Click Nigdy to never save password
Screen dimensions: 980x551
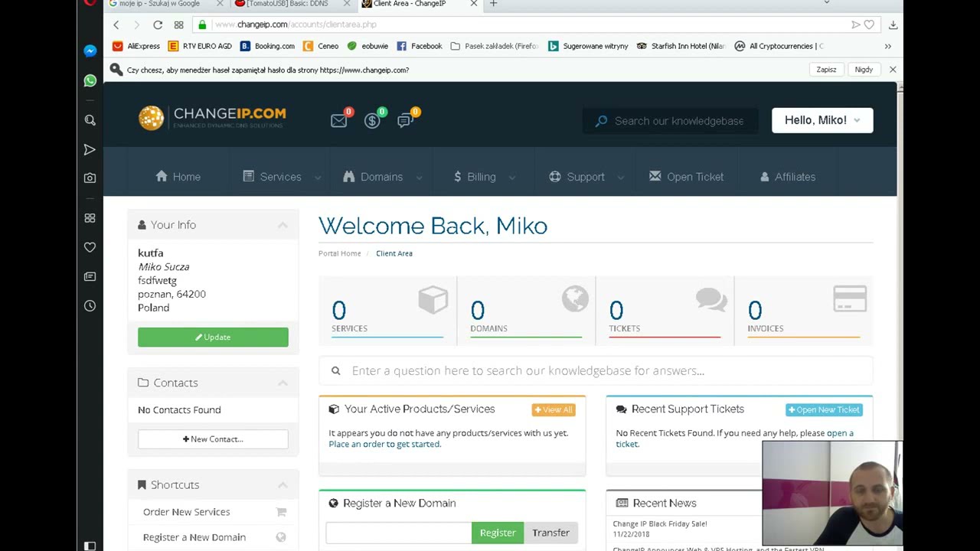click(864, 70)
